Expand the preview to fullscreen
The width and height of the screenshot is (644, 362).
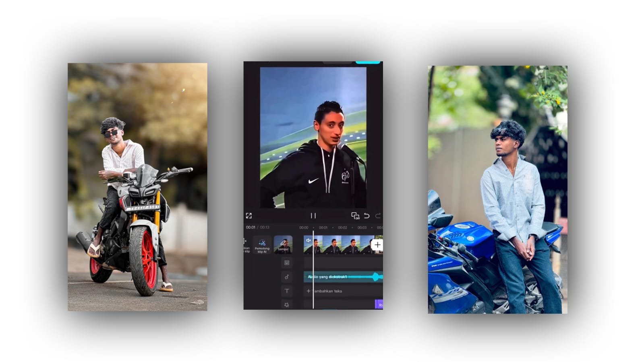coord(249,216)
